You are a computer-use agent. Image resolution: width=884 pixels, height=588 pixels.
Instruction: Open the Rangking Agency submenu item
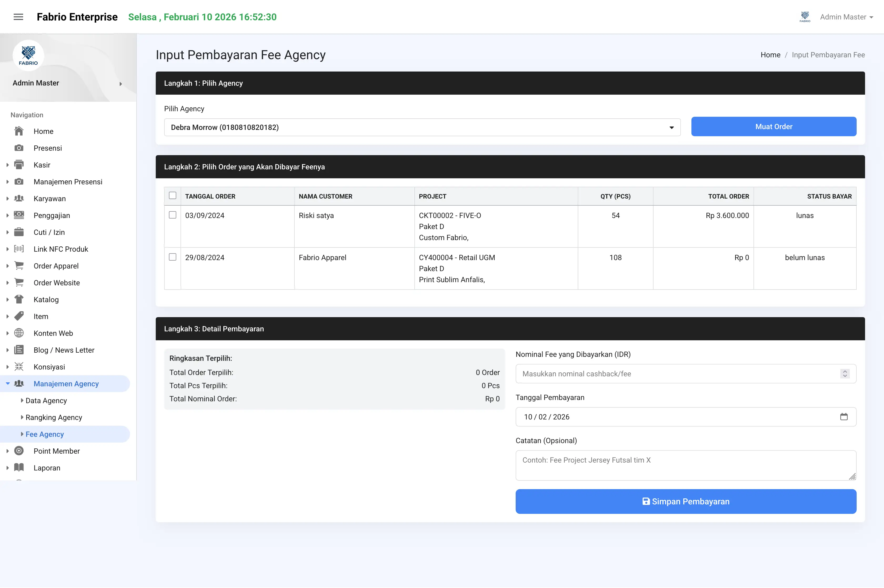[x=54, y=417]
